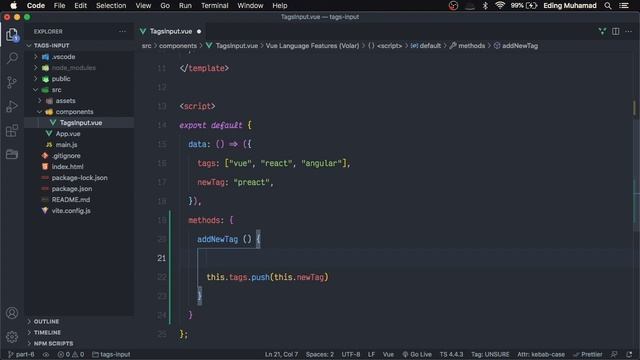640x360 pixels.
Task: Click Vue language mode in status bar
Action: 388,354
